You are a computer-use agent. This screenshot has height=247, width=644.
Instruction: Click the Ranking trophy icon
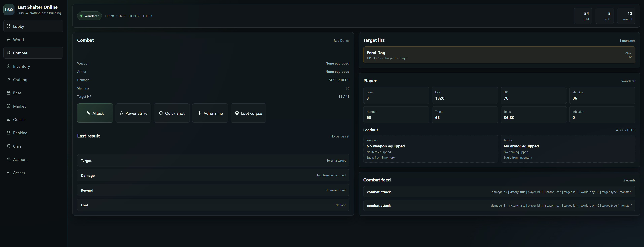coord(9,133)
